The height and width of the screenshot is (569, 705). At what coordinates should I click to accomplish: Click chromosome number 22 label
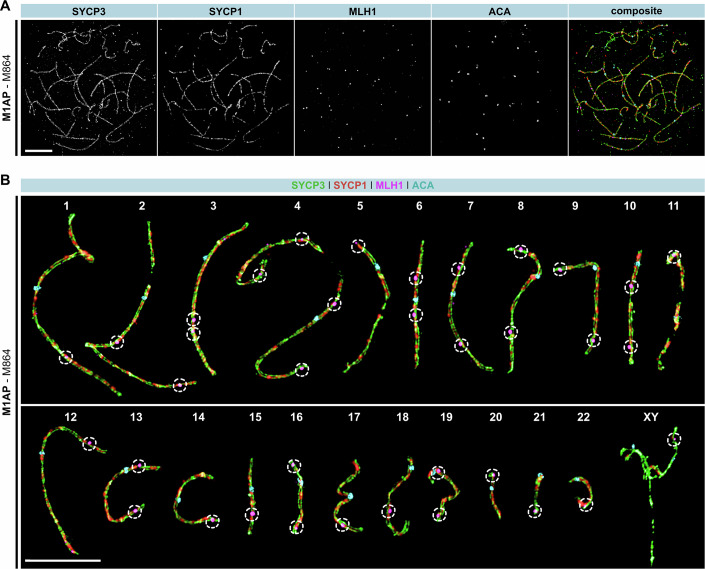point(583,417)
